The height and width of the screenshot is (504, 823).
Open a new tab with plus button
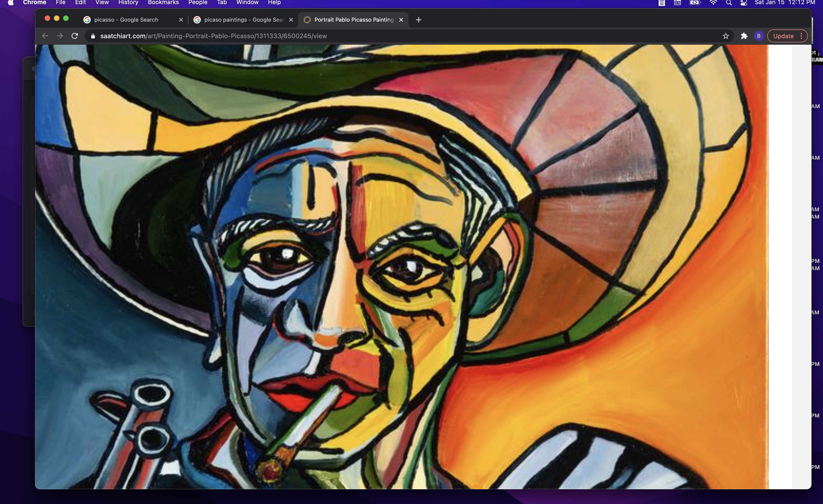point(418,20)
